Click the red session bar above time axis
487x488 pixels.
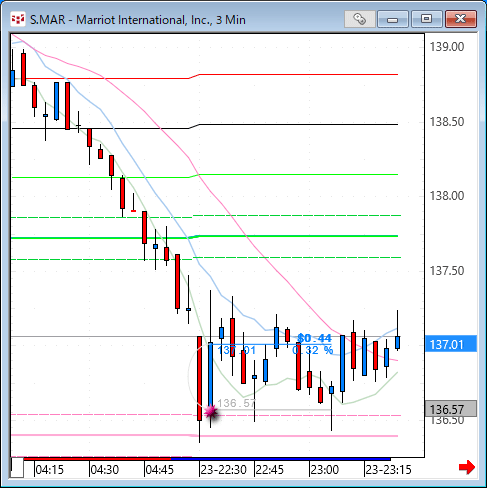click(x=97, y=459)
